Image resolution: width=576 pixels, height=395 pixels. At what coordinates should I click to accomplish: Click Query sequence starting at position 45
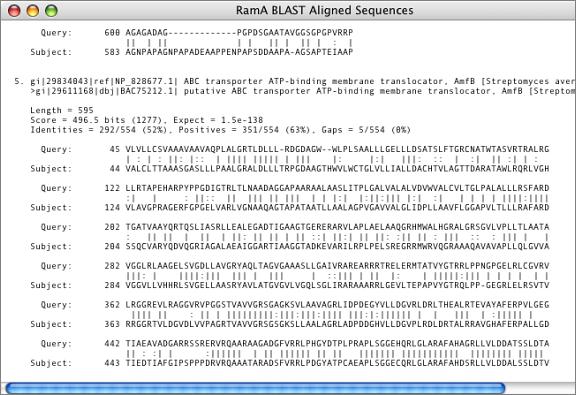pos(337,149)
